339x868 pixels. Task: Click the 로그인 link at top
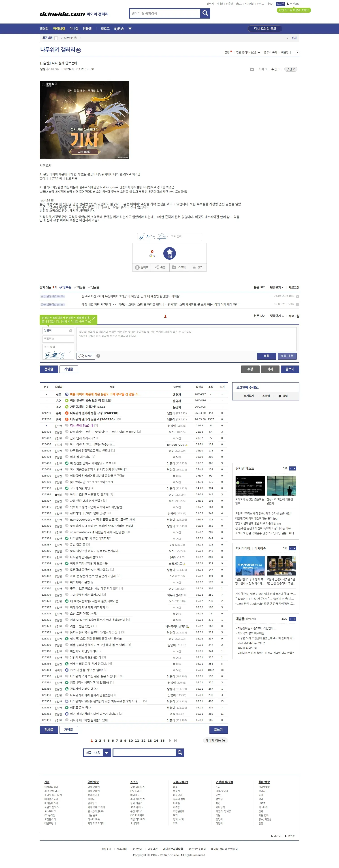coord(280,4)
